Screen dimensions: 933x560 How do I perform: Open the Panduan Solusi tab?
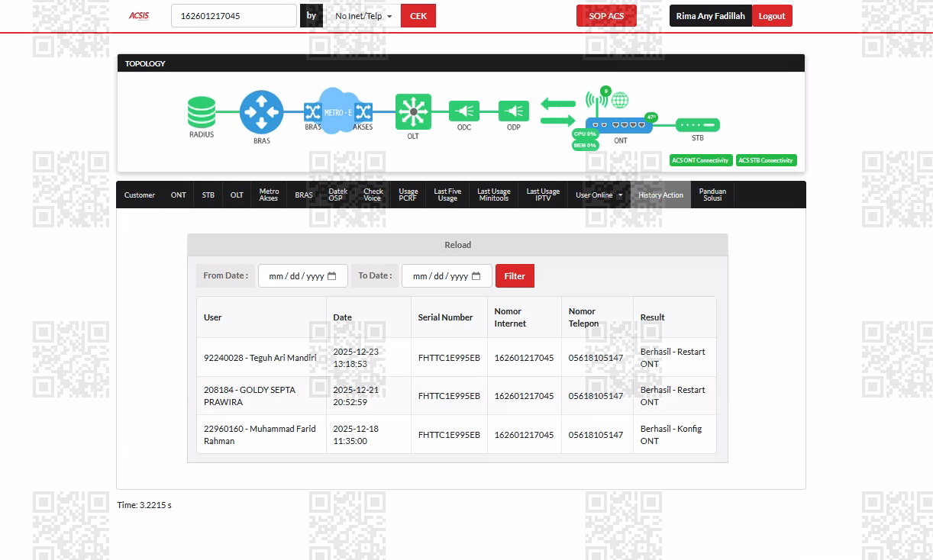point(712,195)
